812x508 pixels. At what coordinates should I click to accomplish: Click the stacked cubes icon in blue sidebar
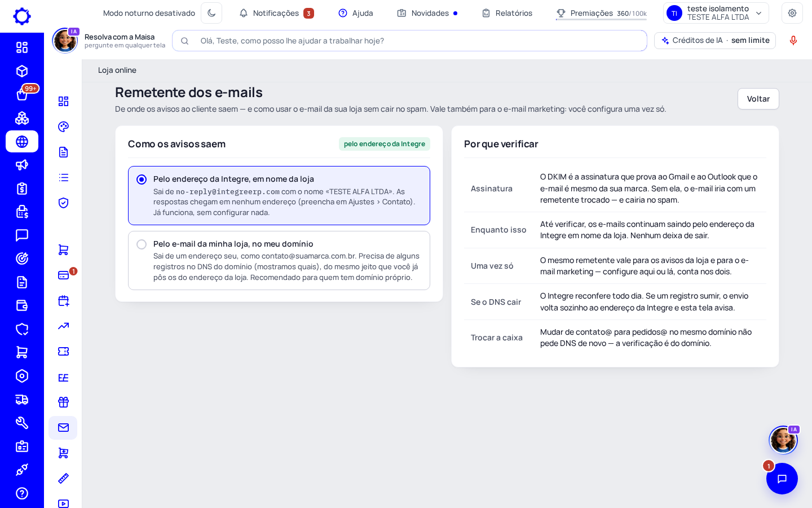coord(22,118)
